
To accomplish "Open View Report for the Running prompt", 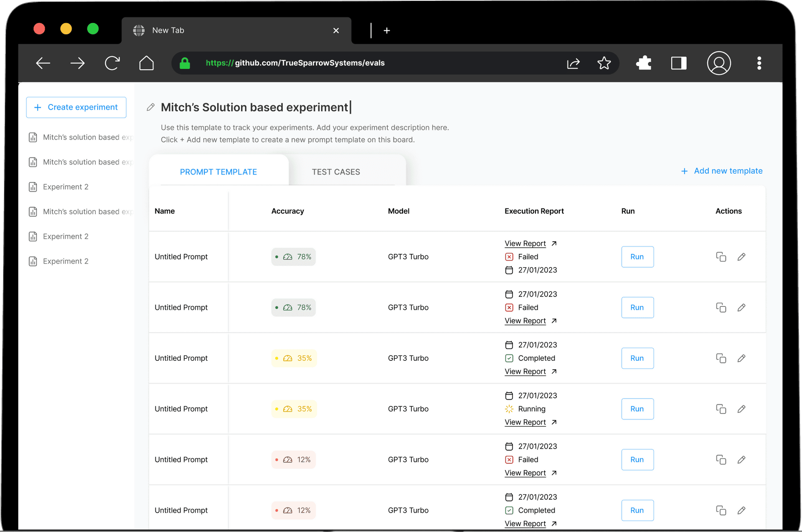I will pos(525,422).
